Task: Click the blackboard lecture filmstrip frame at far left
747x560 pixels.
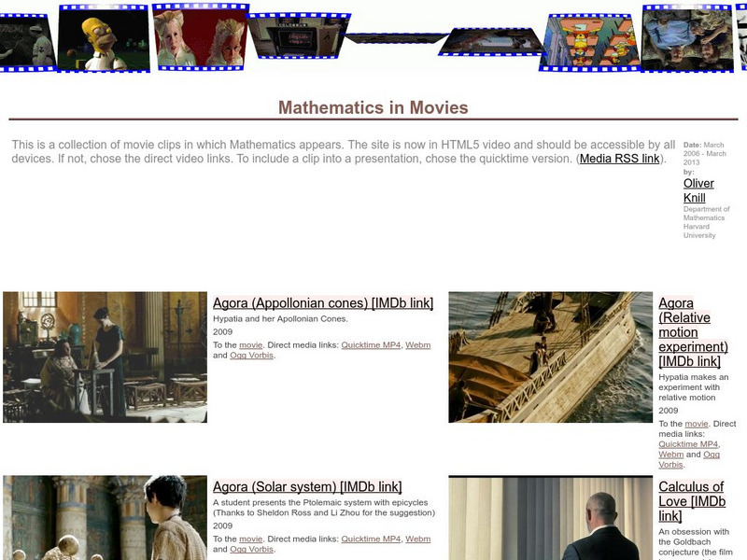Action: coord(23,42)
